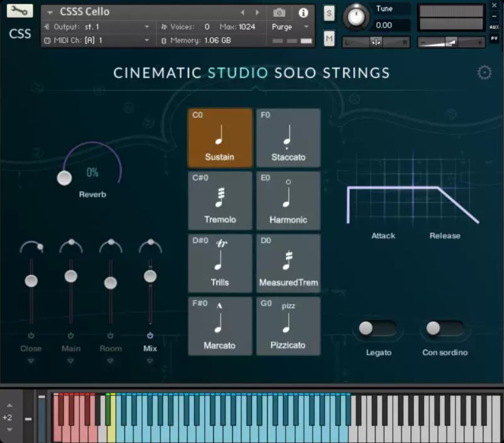Image resolution: width=504 pixels, height=443 pixels.
Task: Click the Mix pan arc
Action: tap(150, 245)
